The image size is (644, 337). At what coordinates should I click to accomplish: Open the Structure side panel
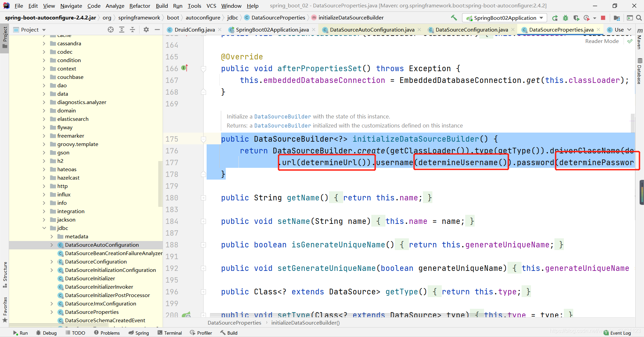[x=5, y=275]
